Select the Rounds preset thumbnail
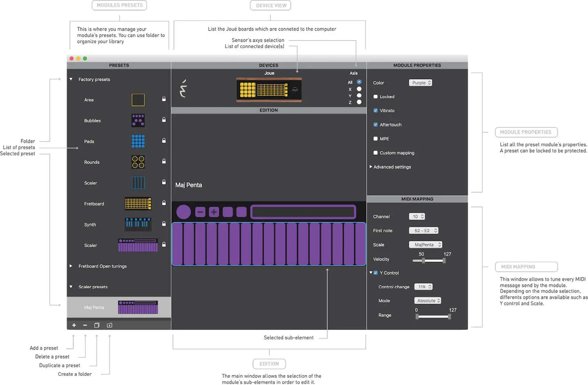 point(138,162)
